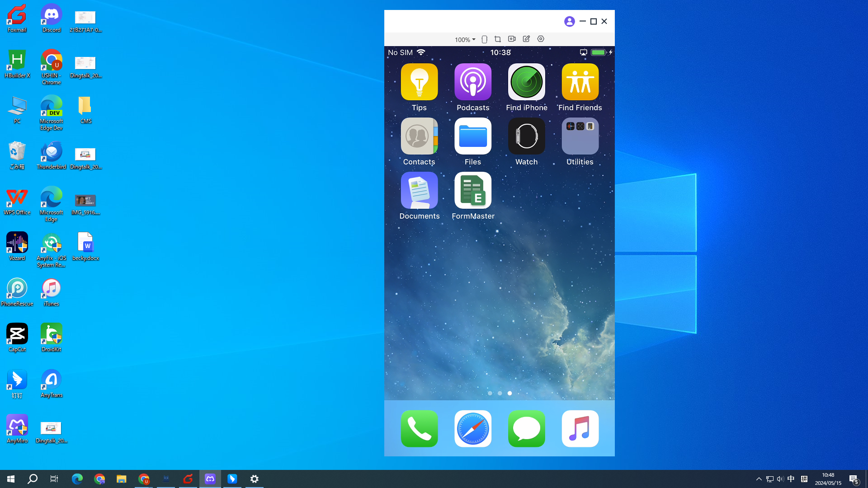Enable the device settings toggle in toolbar

pyautogui.click(x=541, y=39)
